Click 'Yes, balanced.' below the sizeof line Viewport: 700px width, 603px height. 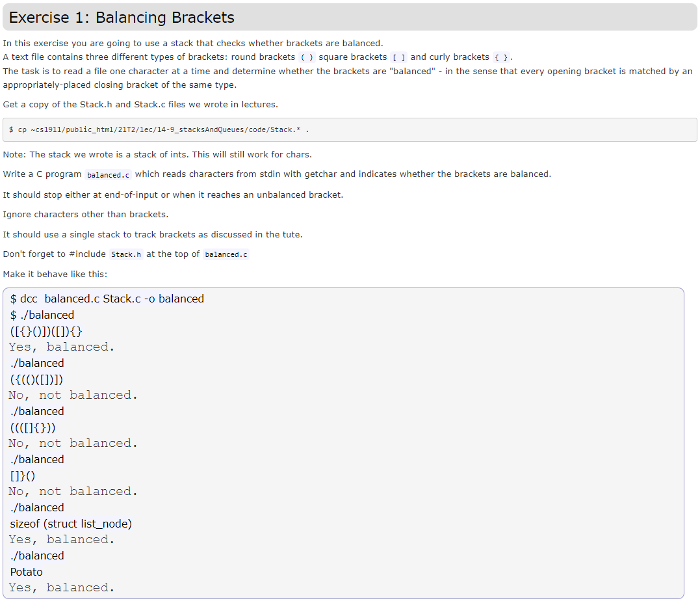pos(62,539)
